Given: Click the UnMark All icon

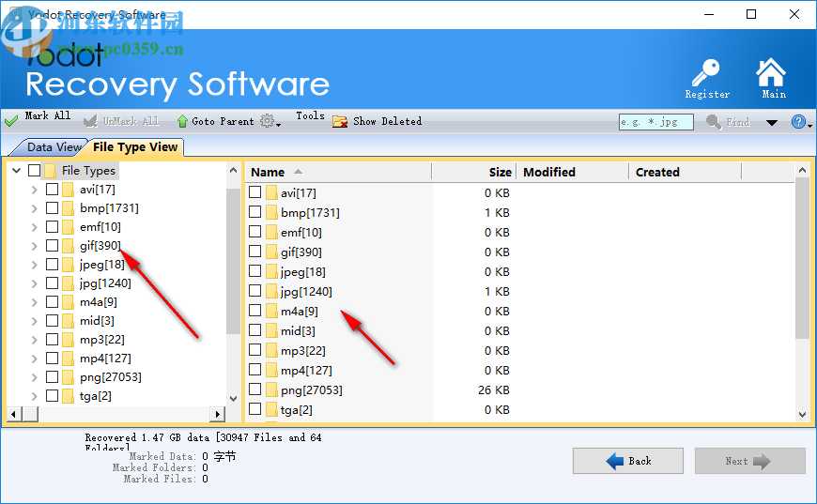Looking at the screenshot, I should pos(91,121).
